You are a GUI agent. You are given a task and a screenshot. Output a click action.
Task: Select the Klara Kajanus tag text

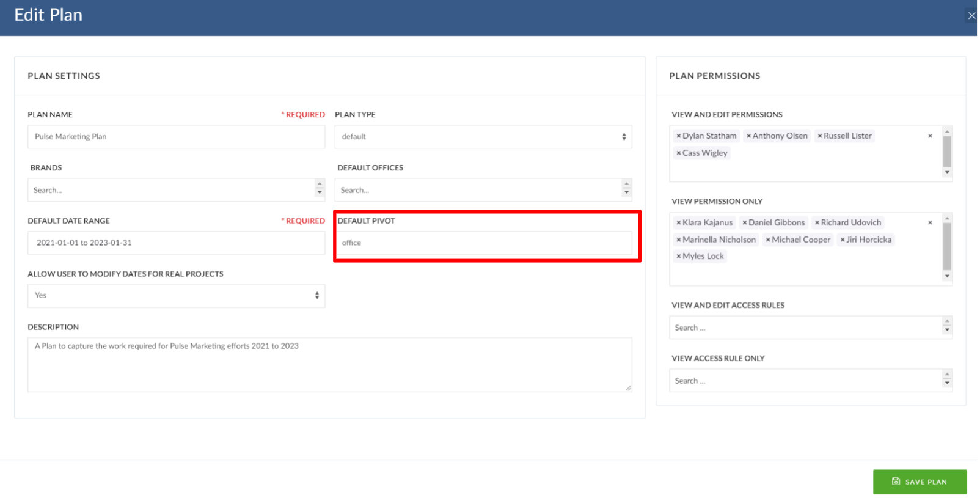click(x=708, y=223)
